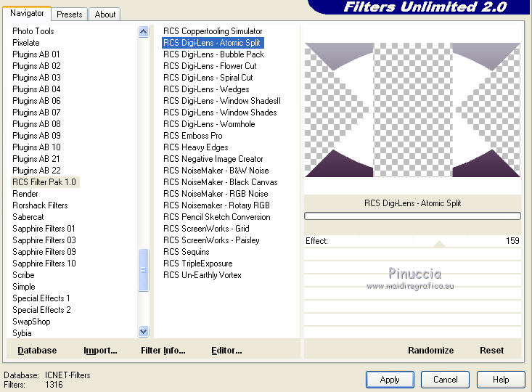Select Special Effects 1 category

point(41,298)
